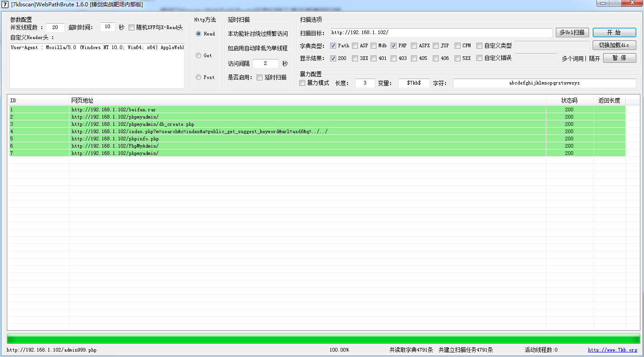The height and width of the screenshot is (357, 644).
Task: Sort by the 状态码 column header
Action: pyautogui.click(x=570, y=100)
